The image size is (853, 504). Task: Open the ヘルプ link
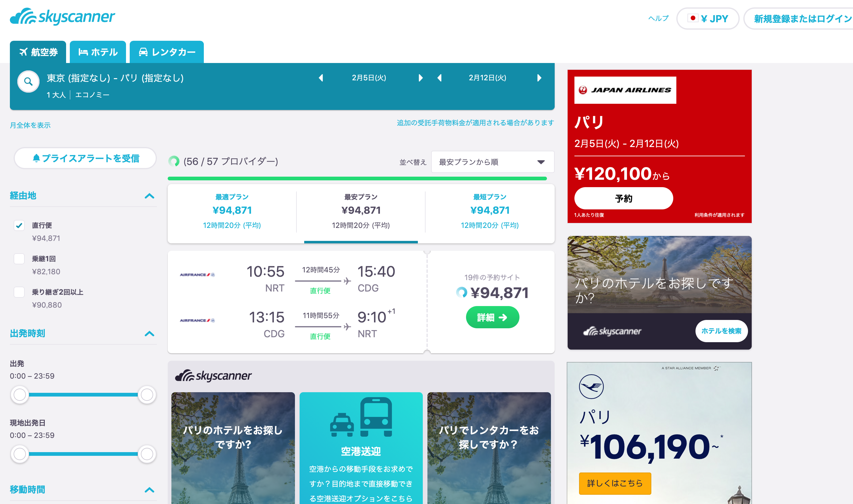[x=658, y=18]
